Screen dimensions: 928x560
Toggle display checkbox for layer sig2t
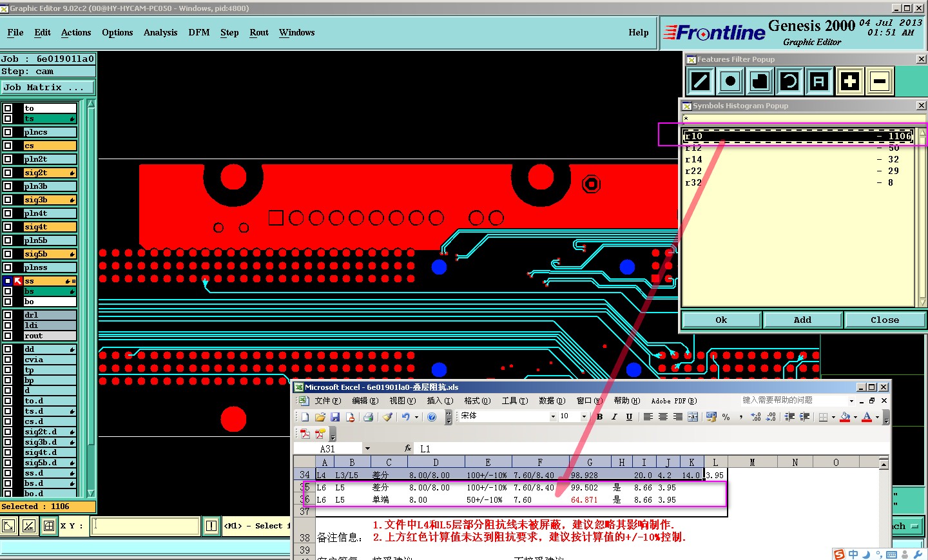coord(8,173)
